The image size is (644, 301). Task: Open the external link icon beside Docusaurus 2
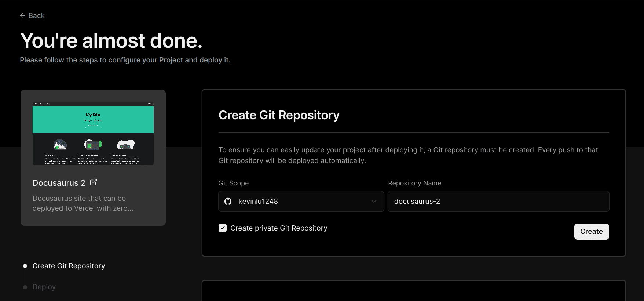(x=94, y=182)
